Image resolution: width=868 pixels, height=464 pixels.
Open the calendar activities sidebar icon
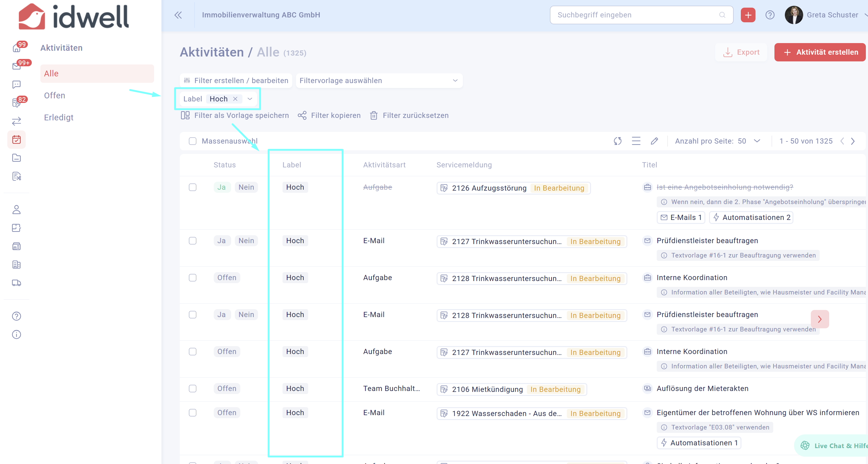pyautogui.click(x=17, y=139)
